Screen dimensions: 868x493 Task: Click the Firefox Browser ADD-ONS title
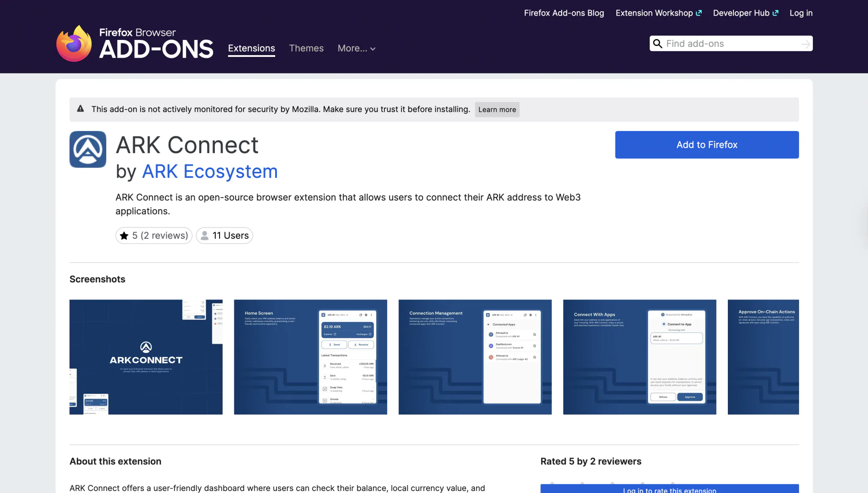tap(156, 43)
